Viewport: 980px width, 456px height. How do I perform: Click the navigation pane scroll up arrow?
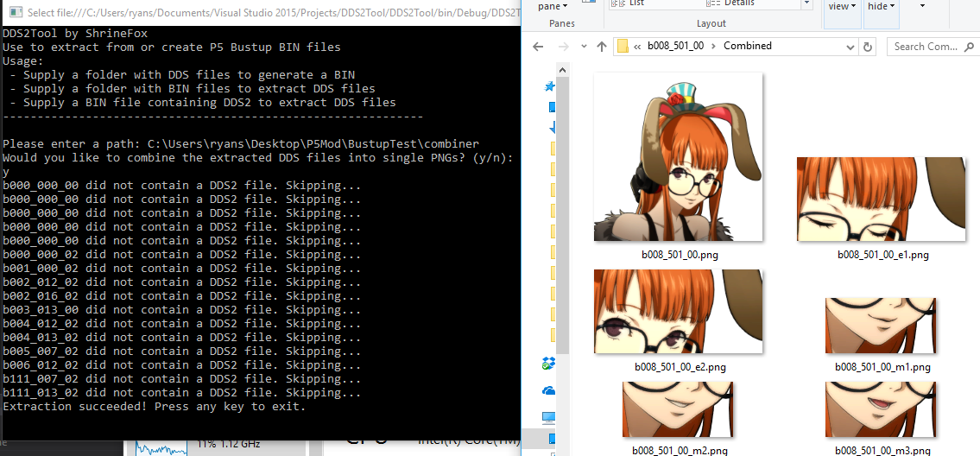coord(562,69)
